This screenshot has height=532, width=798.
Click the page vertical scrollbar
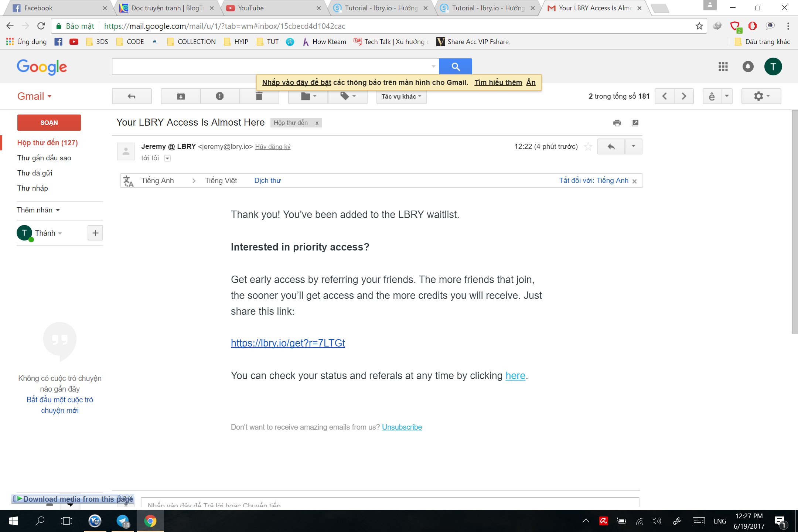tap(794, 222)
